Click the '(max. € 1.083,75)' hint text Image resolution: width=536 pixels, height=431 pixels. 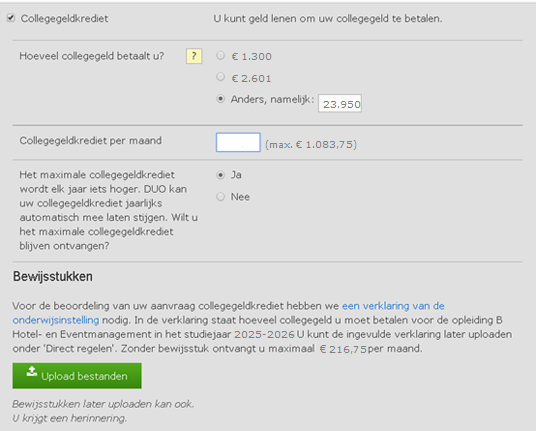click(x=311, y=145)
